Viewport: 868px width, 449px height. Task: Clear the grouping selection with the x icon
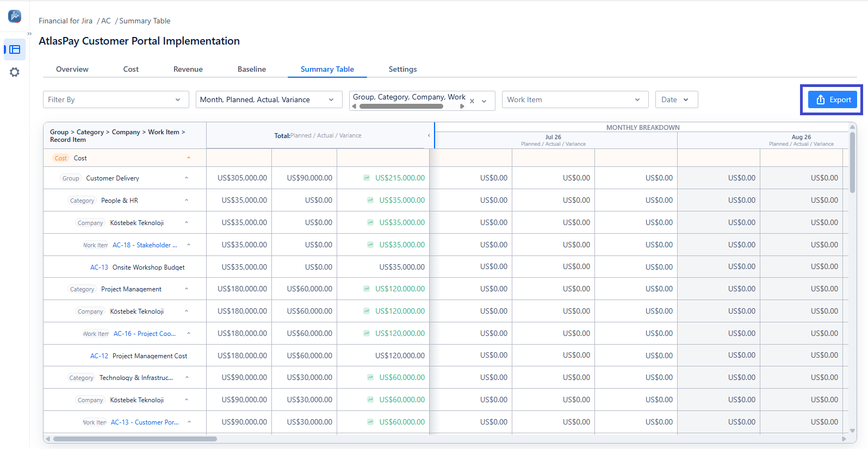pyautogui.click(x=472, y=101)
